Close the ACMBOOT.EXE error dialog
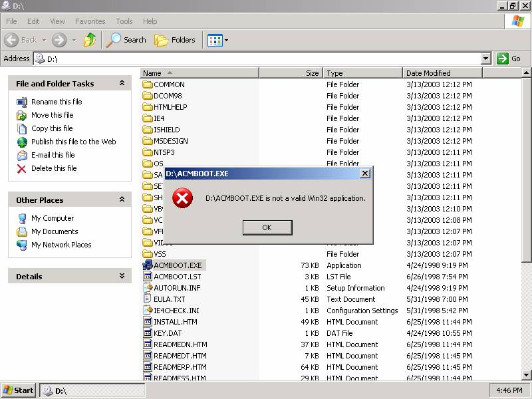 (x=364, y=174)
